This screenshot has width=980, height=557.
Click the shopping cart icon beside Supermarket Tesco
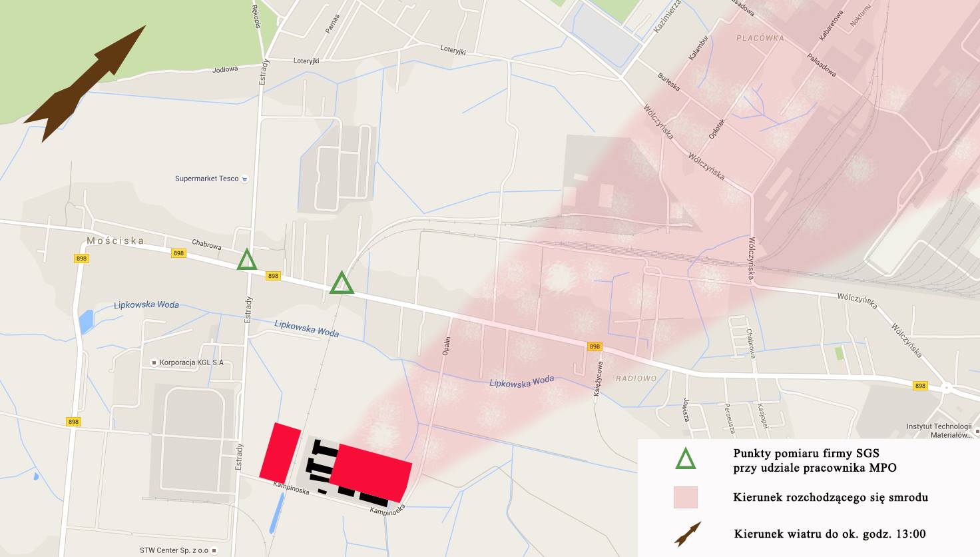(x=244, y=179)
